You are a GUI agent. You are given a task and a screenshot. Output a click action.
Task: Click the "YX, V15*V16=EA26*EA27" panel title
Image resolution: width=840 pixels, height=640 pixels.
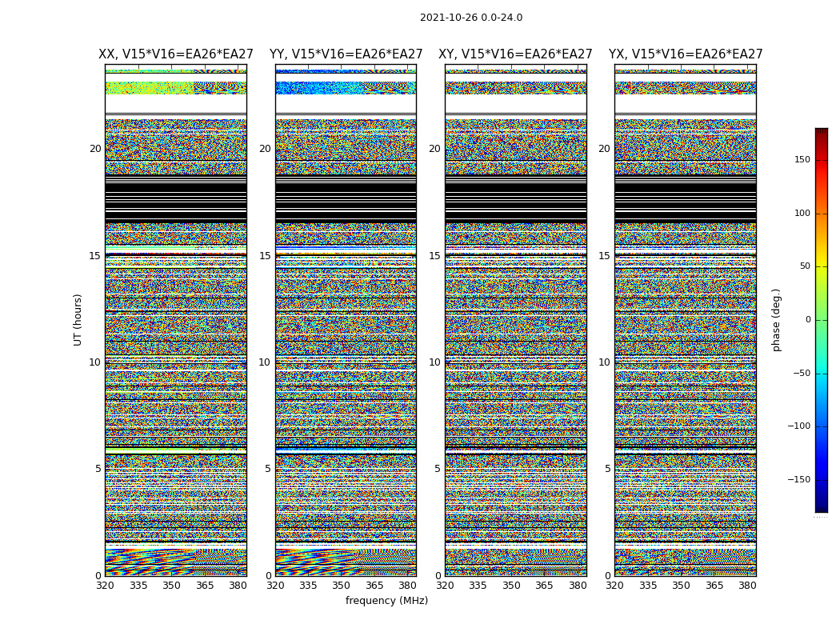[685, 54]
